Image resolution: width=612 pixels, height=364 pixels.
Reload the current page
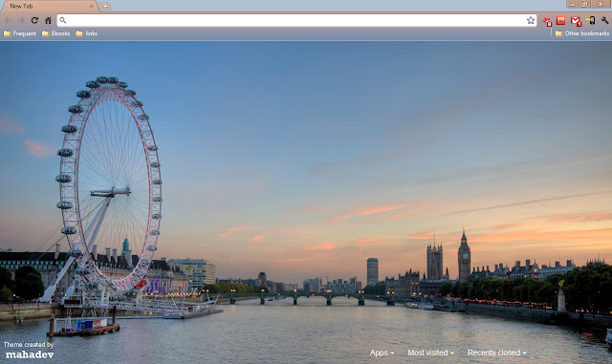click(34, 20)
